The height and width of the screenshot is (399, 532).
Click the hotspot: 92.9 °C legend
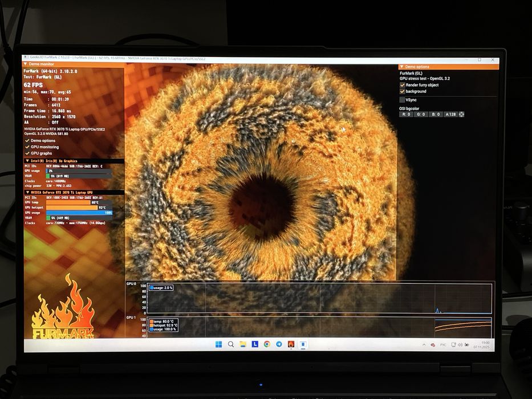click(x=163, y=325)
